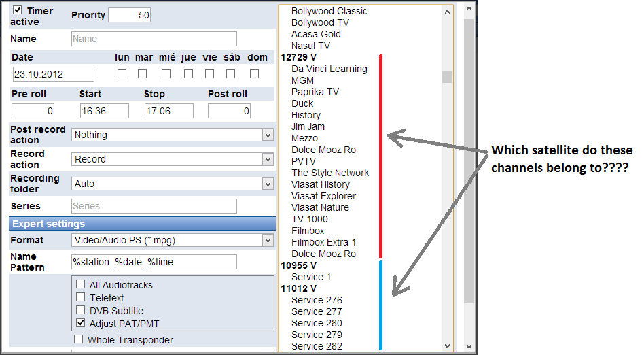Open the Post record action dropdown
The height and width of the screenshot is (355, 644).
coord(173,135)
